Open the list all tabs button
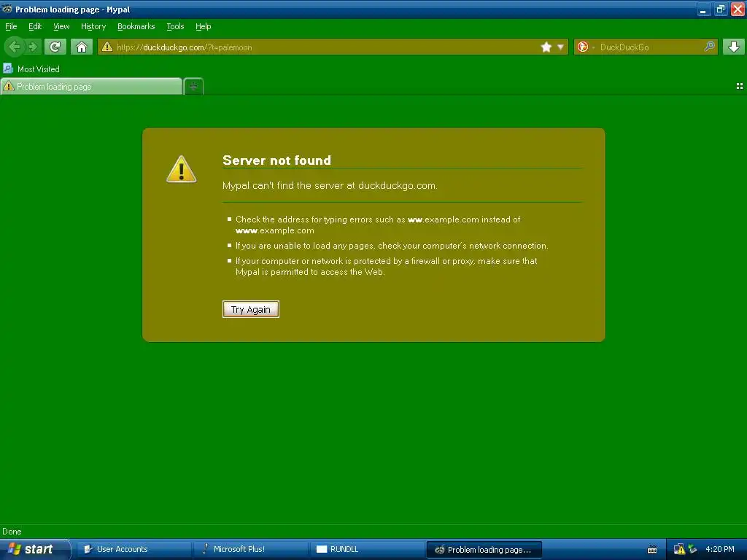The image size is (747, 560). pos(740,86)
